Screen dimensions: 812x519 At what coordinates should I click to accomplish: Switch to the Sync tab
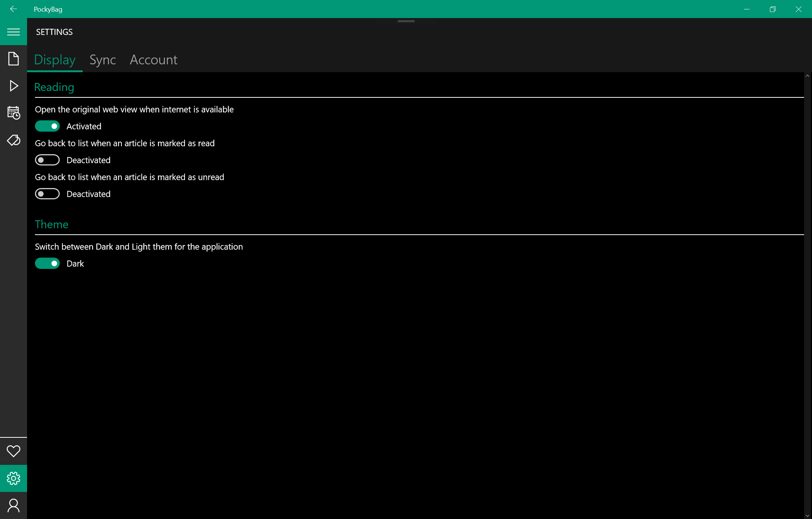point(103,60)
